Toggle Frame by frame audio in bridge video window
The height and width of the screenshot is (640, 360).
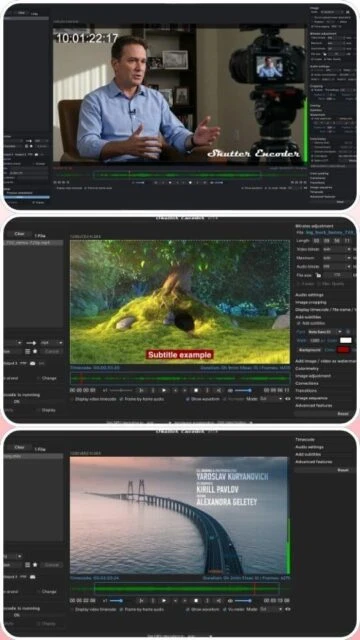click(x=121, y=609)
